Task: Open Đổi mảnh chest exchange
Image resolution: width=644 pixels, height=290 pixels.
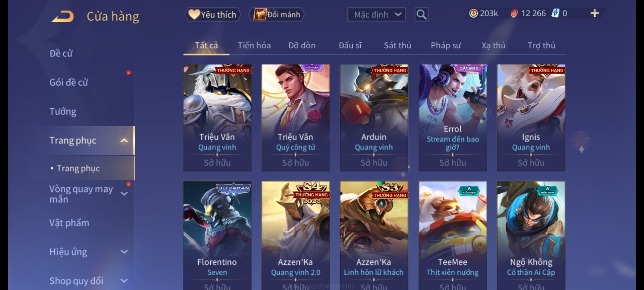Action: click(277, 15)
